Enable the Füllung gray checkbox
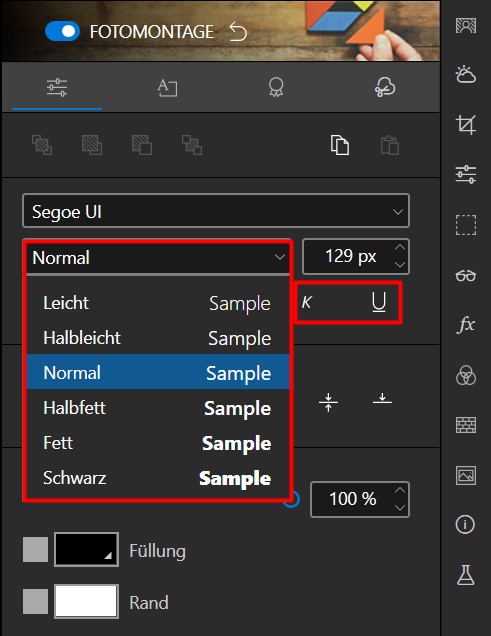This screenshot has height=636, width=491. coord(35,550)
